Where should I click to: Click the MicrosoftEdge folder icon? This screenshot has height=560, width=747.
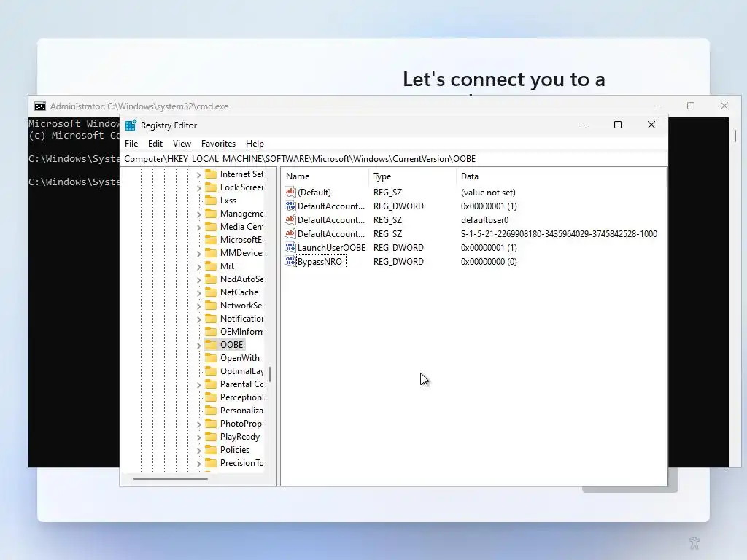pos(211,239)
